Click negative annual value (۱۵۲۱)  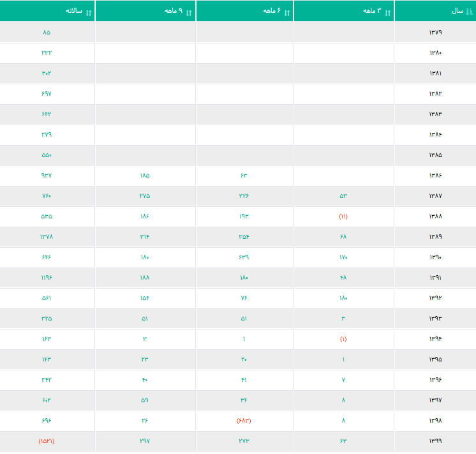(x=47, y=441)
